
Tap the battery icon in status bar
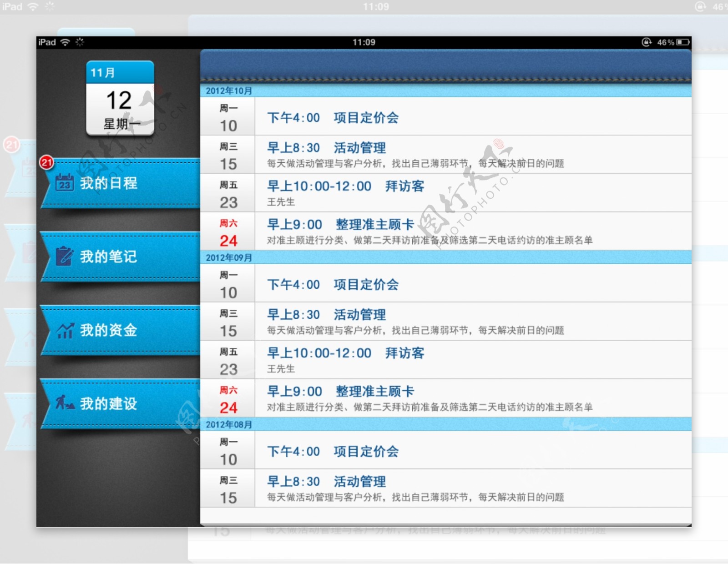683,42
